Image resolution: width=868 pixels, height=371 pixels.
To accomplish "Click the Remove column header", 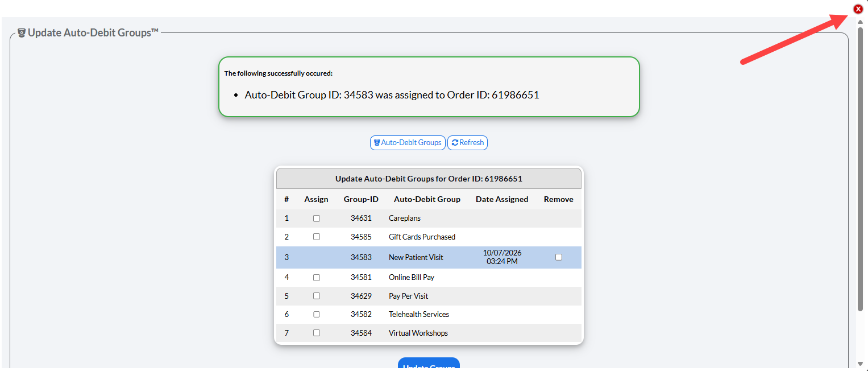I will (x=559, y=199).
